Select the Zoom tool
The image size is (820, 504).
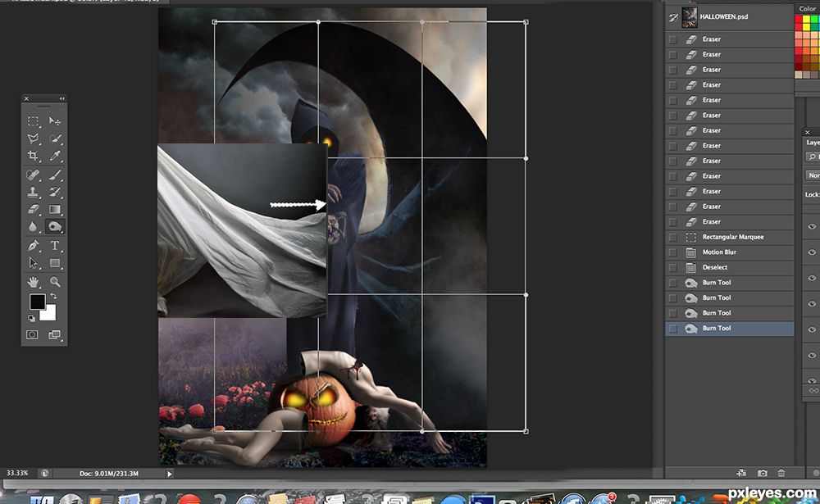point(55,282)
